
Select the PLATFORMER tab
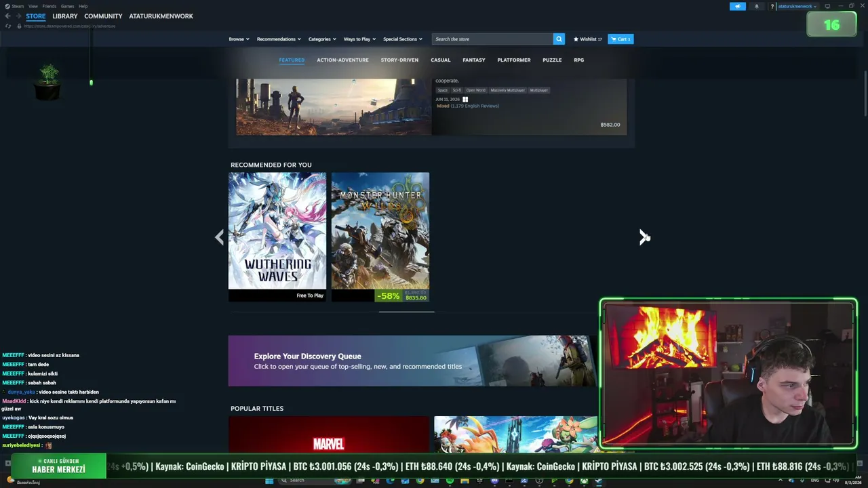[514, 60]
